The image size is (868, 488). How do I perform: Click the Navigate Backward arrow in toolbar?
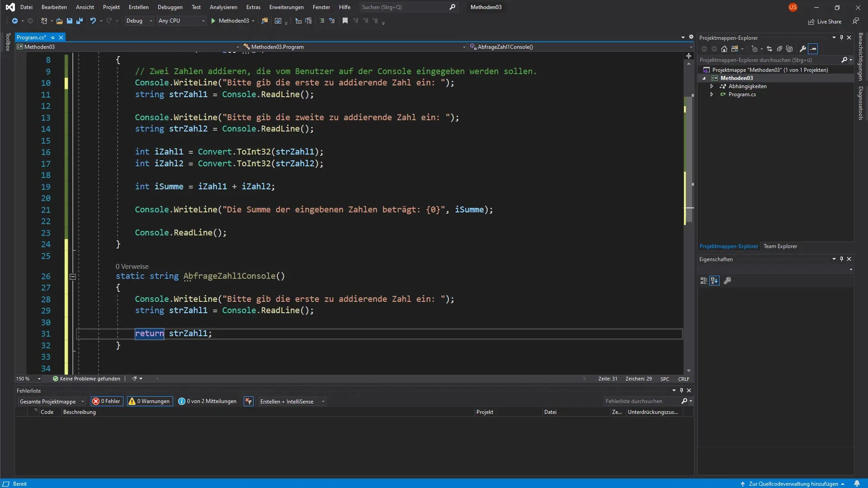(x=14, y=21)
